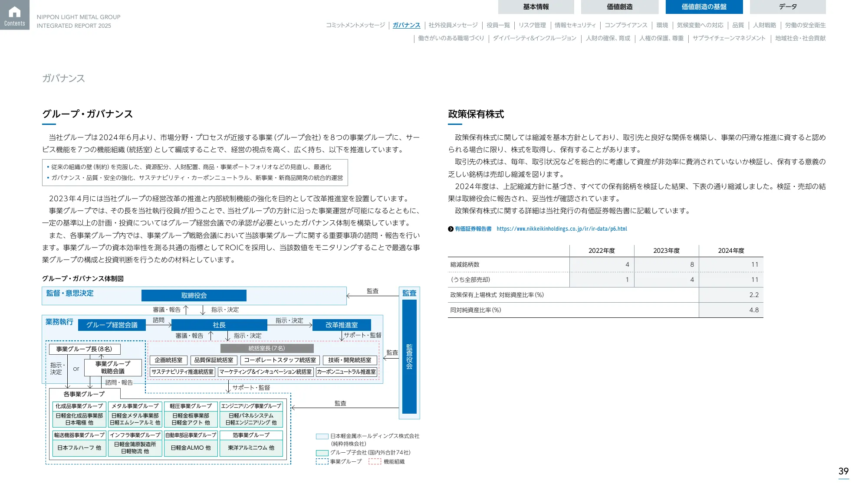Switch to the 基本情報 tab
Image resolution: width=868 pixels, height=490 pixels.
(x=536, y=7)
